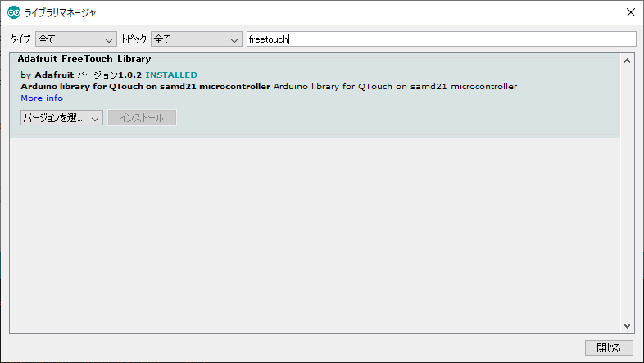
Task: Select the Adafruit FreeTouch Library title
Action: [x=84, y=59]
